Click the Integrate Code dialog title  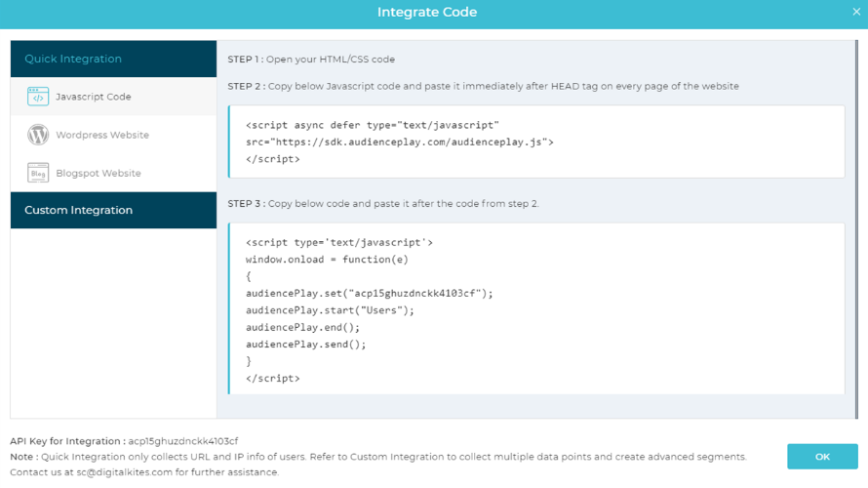(x=427, y=12)
